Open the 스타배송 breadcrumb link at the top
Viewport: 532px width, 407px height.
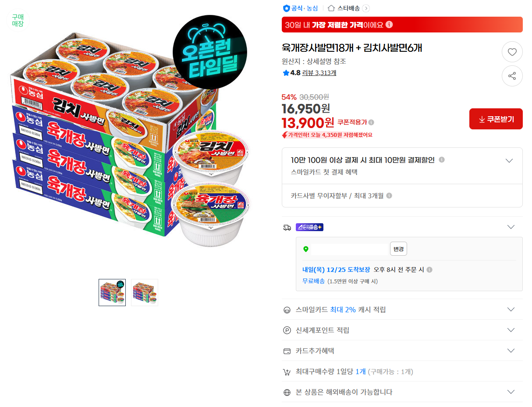(x=345, y=8)
